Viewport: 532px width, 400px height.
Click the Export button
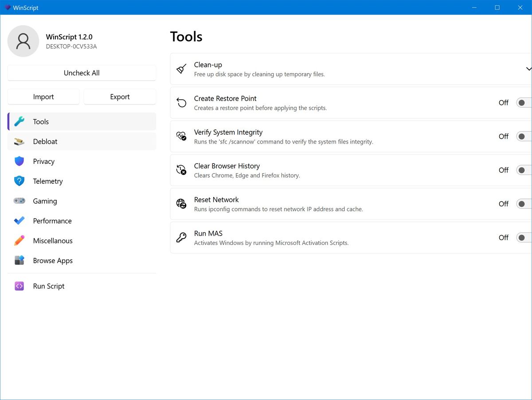[120, 97]
